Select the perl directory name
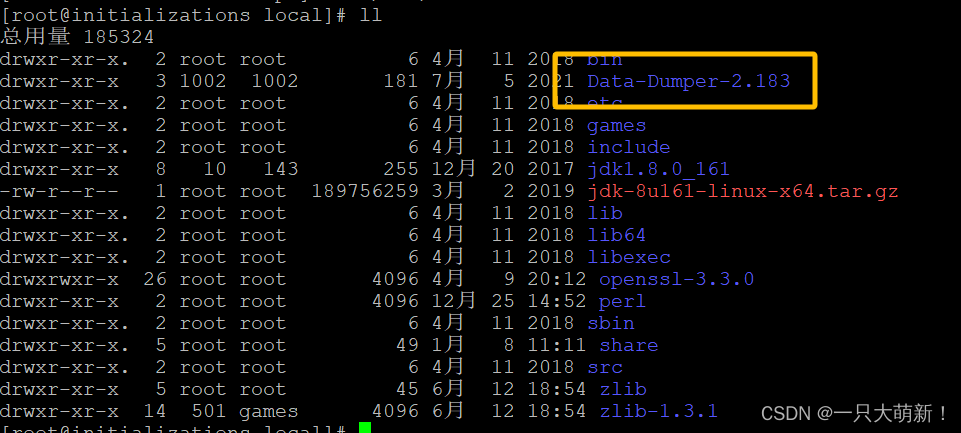Screen dimensions: 961x433 pyautogui.click(x=623, y=301)
